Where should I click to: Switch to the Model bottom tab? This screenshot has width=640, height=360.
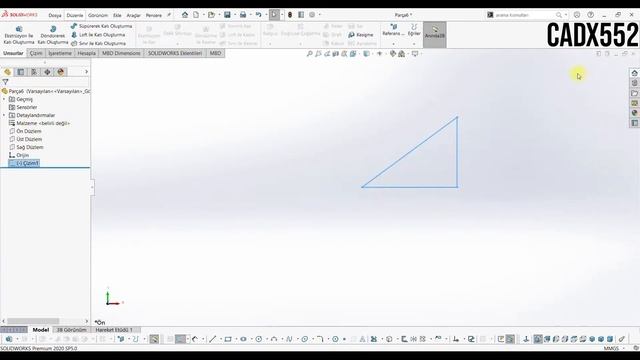coord(40,330)
